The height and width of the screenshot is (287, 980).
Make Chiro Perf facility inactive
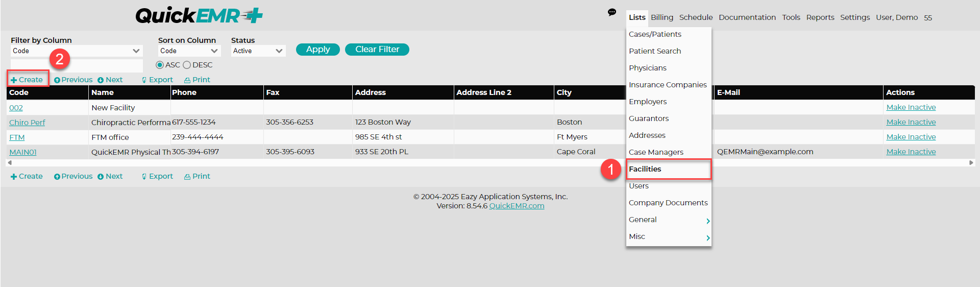click(911, 122)
